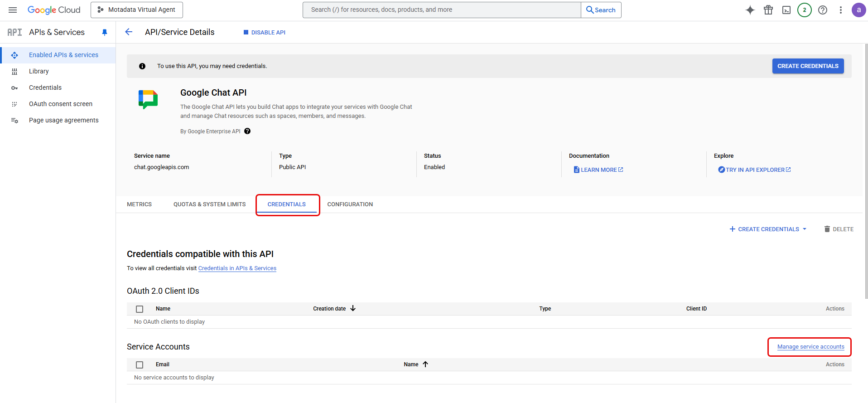Open Credentials in APIs & Services link
This screenshot has height=403, width=868.
point(237,268)
